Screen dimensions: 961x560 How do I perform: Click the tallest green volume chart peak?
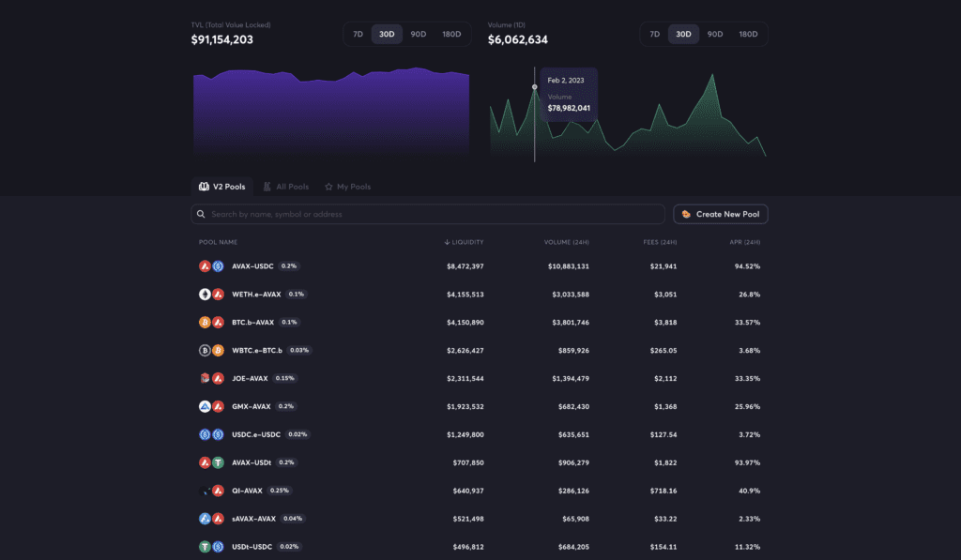tap(712, 75)
